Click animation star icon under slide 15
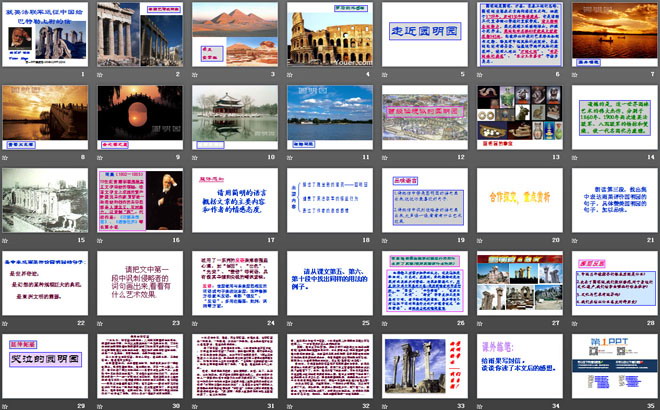Image resolution: width=660 pixels, height=410 pixels. click(x=5, y=240)
